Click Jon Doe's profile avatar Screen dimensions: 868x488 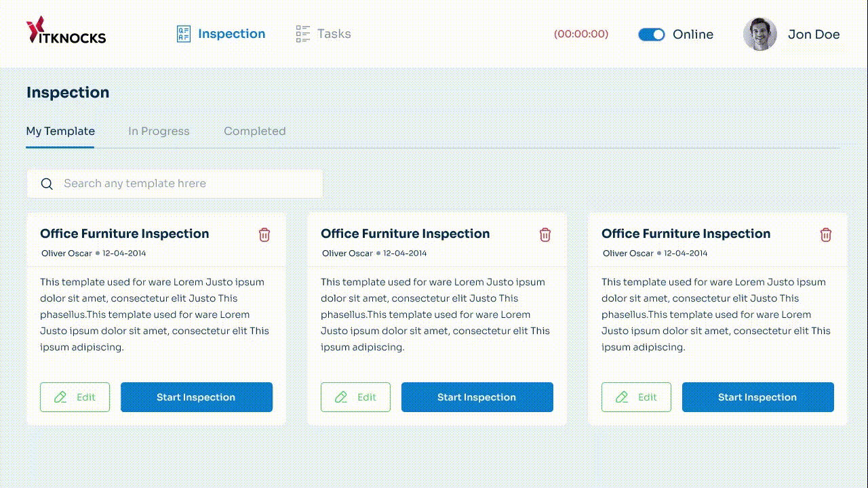[759, 35]
